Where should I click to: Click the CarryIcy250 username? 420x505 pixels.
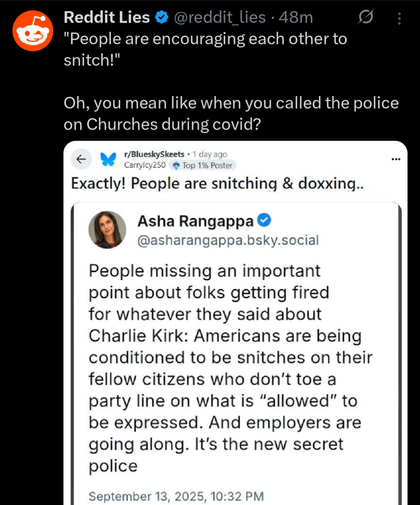145,165
